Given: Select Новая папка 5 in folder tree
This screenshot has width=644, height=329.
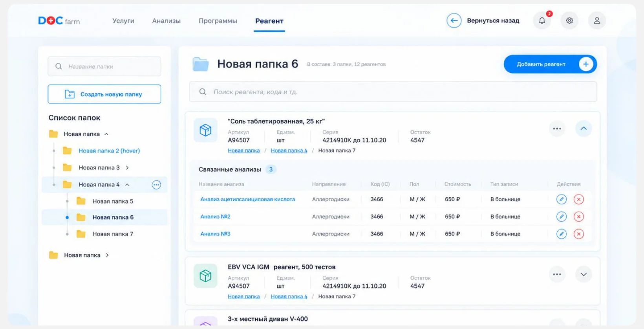Looking at the screenshot, I should pyautogui.click(x=113, y=201).
